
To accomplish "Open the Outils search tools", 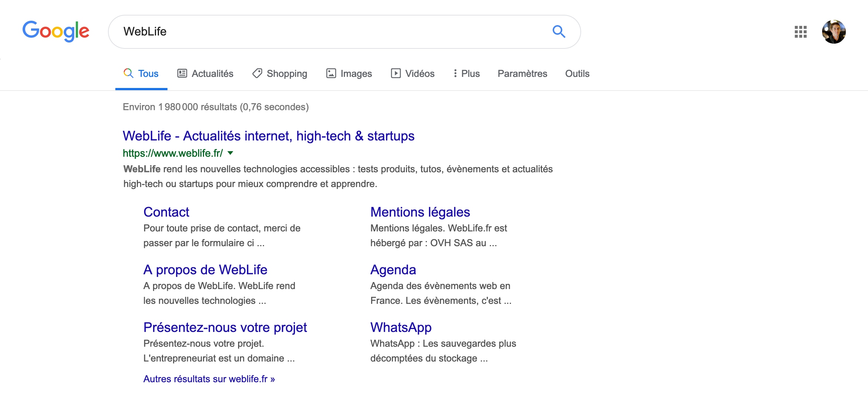I will 577,74.
